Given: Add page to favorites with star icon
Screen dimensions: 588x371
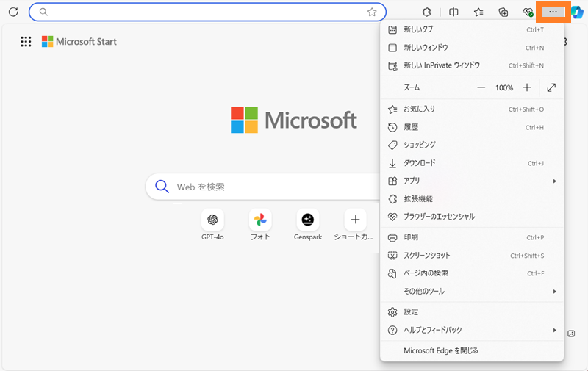Looking at the screenshot, I should (372, 12).
